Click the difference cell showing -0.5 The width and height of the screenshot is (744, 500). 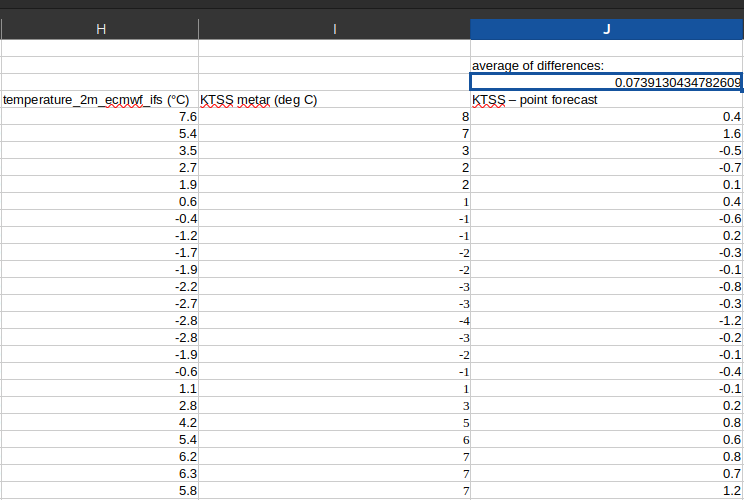[x=606, y=150]
